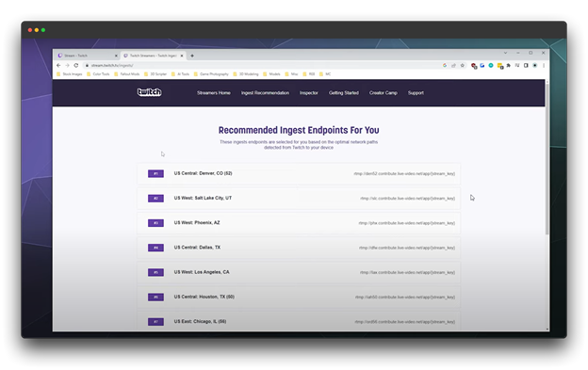Click the red close dot on the outer window
The width and height of the screenshot is (588, 370).
(x=30, y=30)
